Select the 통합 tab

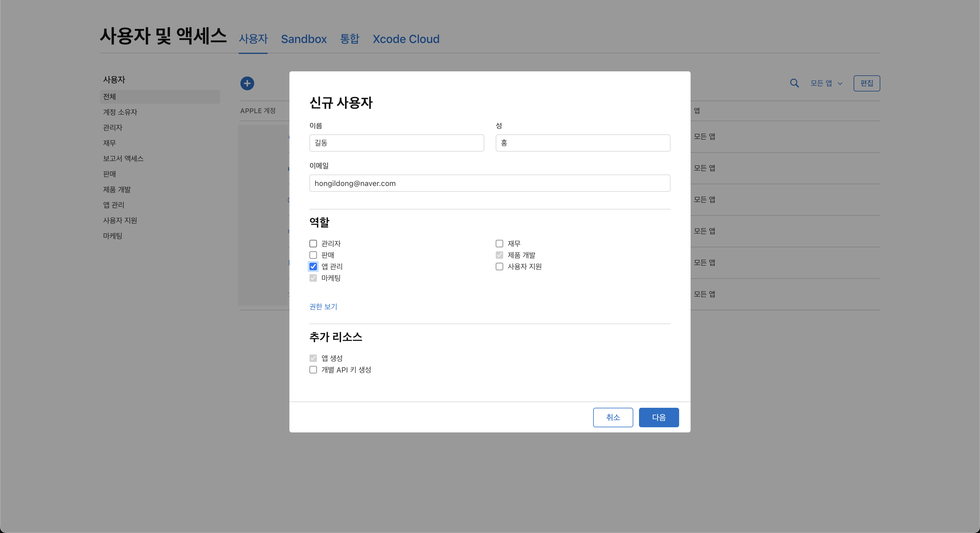349,39
